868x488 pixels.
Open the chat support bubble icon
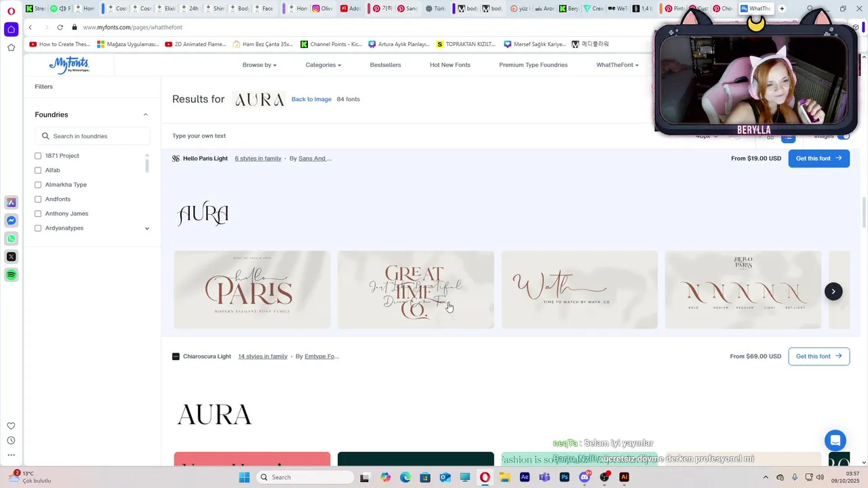835,440
